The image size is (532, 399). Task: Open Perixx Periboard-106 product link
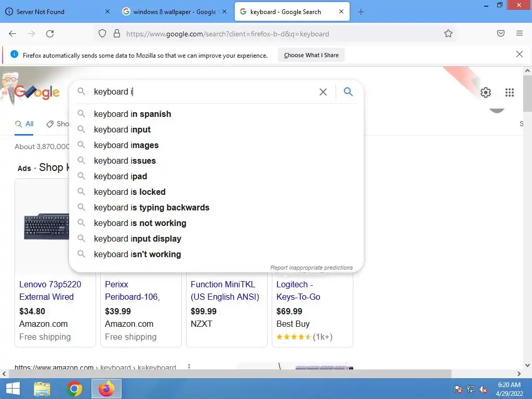132,290
